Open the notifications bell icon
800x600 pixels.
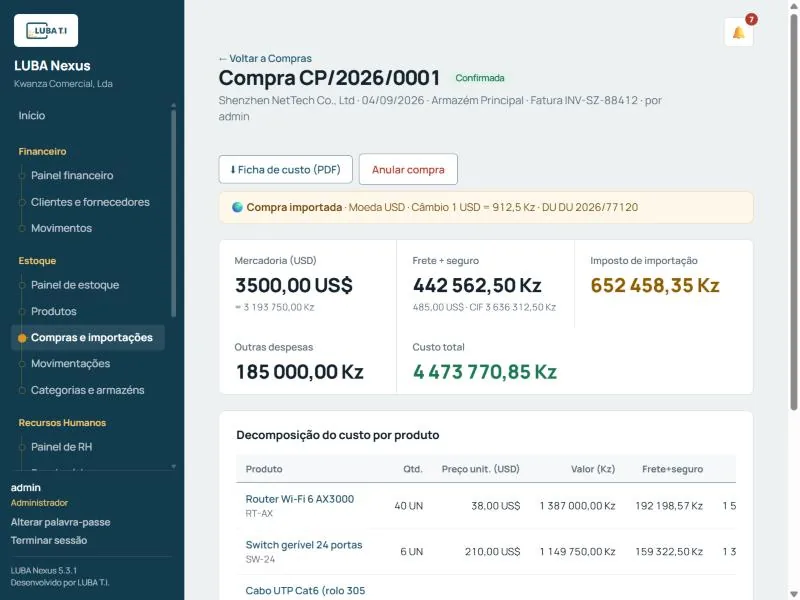click(738, 33)
